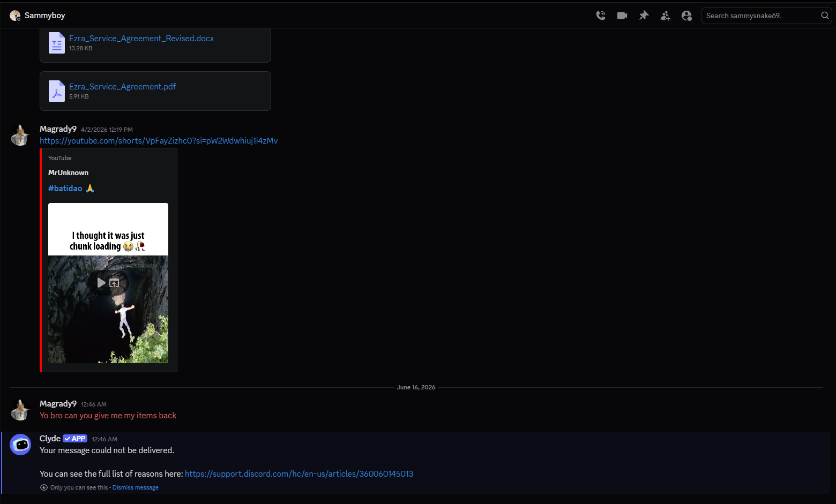This screenshot has width=836, height=504.
Task: Play the embedded YouTube video
Action: (x=101, y=283)
